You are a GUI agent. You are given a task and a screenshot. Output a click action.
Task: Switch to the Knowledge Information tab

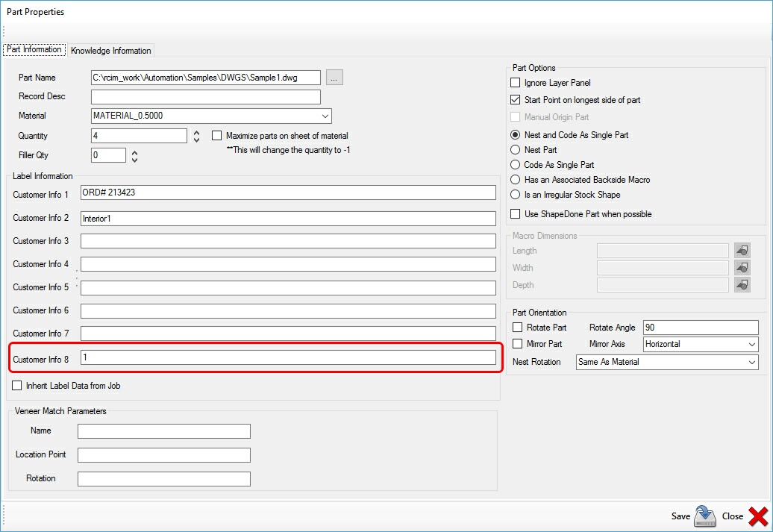110,51
